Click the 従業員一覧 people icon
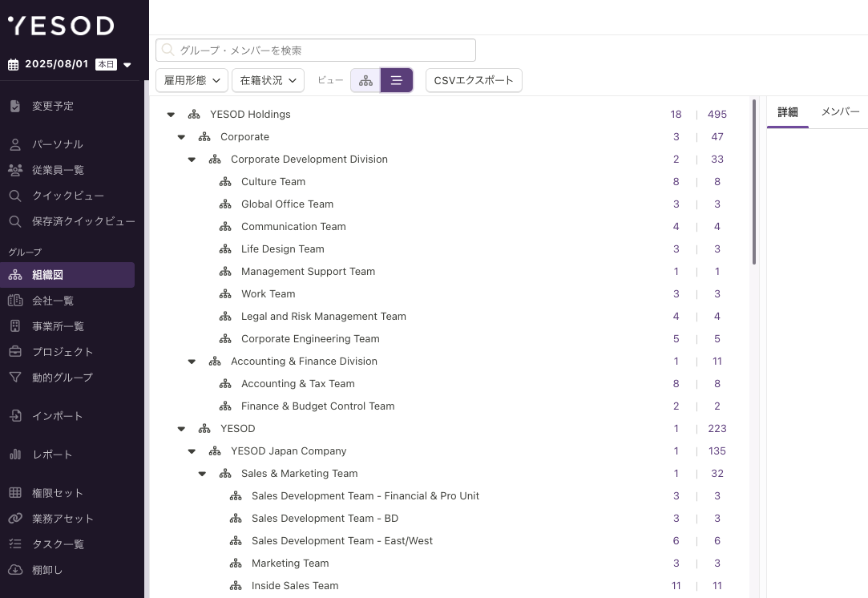Screen dimensions: 868x598 pyautogui.click(x=15, y=170)
